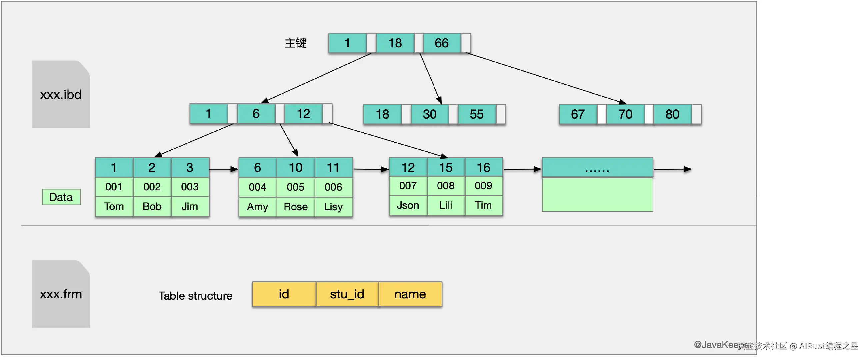
Task: Click the xxx.frm file icon
Action: 61,294
